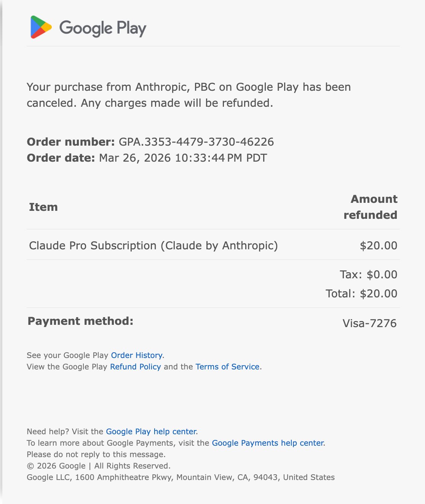Open the Google Payments help center link
Image resolution: width=425 pixels, height=504 pixels.
point(268,443)
